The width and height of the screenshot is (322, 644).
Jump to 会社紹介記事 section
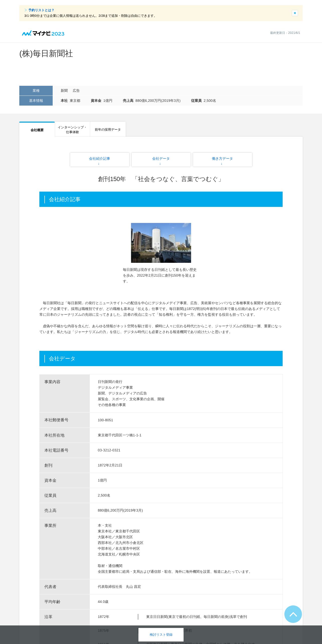(100, 160)
